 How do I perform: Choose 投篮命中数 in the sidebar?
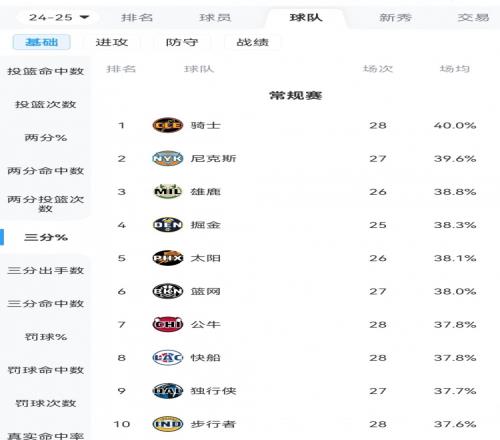click(45, 71)
